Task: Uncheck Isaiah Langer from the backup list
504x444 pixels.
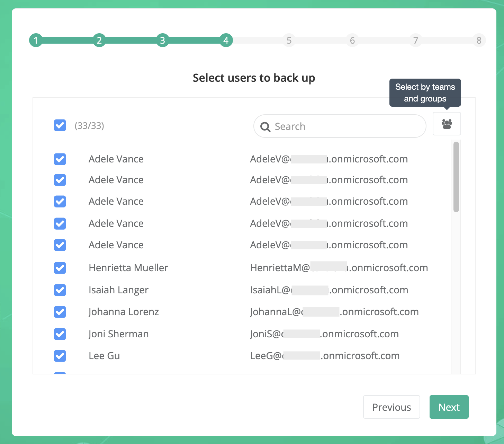Action: [60, 290]
